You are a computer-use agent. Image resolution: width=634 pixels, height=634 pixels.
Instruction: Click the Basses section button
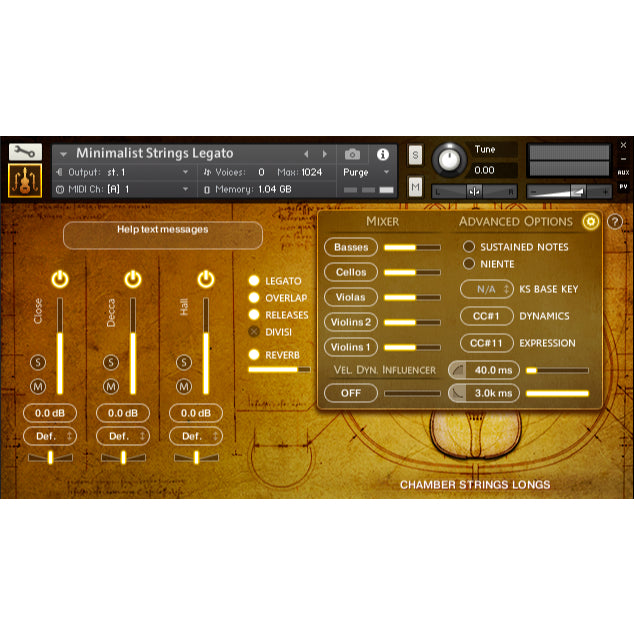point(351,247)
